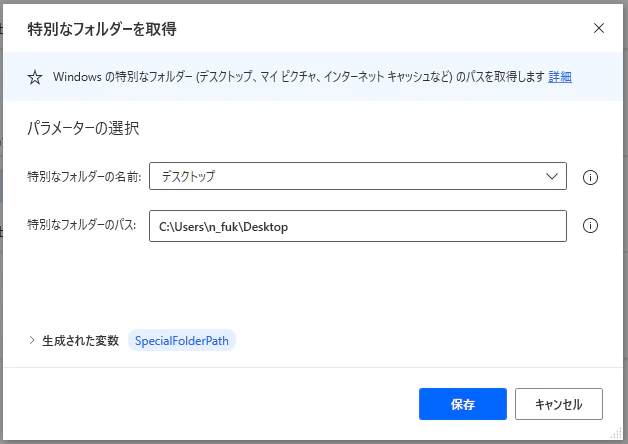Click info icon beside 特別なフォルダーのパス field
The width and height of the screenshot is (628, 444).
(x=590, y=226)
